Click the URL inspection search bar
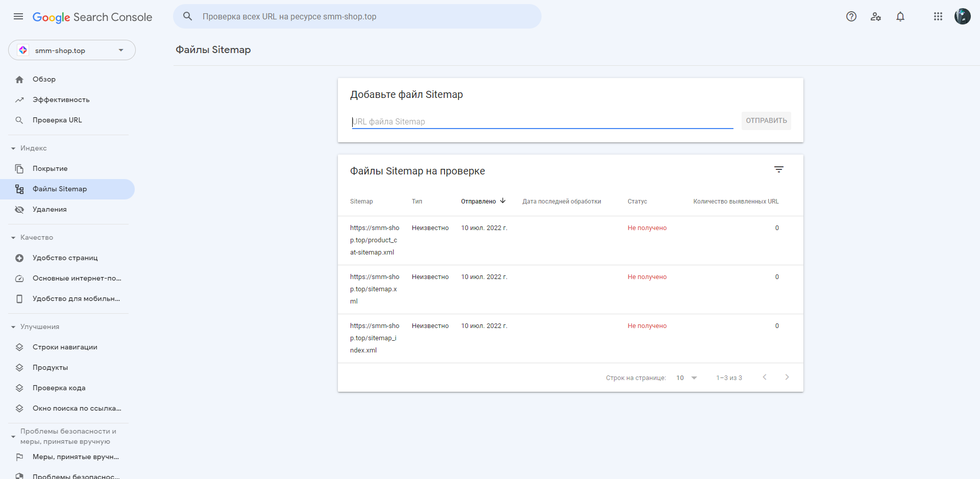Image resolution: width=980 pixels, height=479 pixels. pos(357,16)
